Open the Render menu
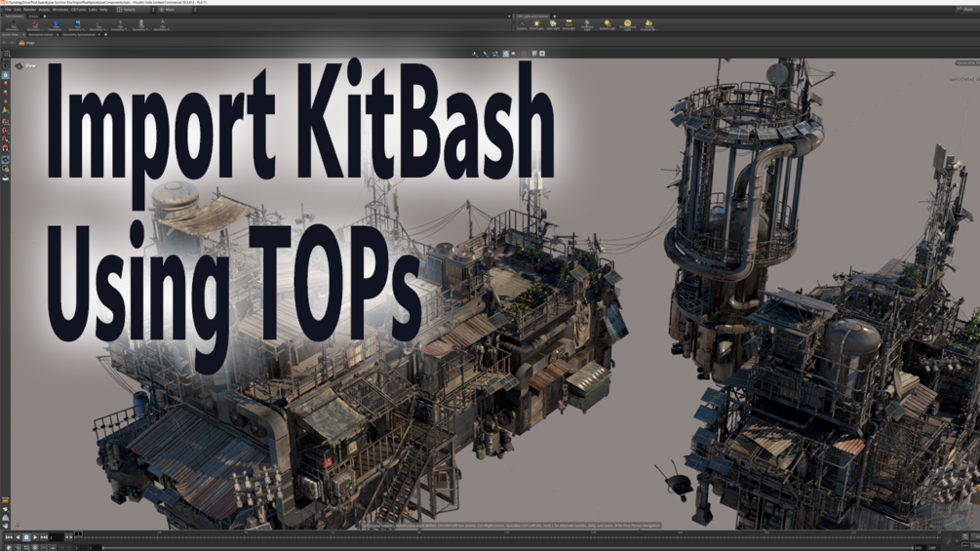Screen dimensions: 980x551 point(29,10)
